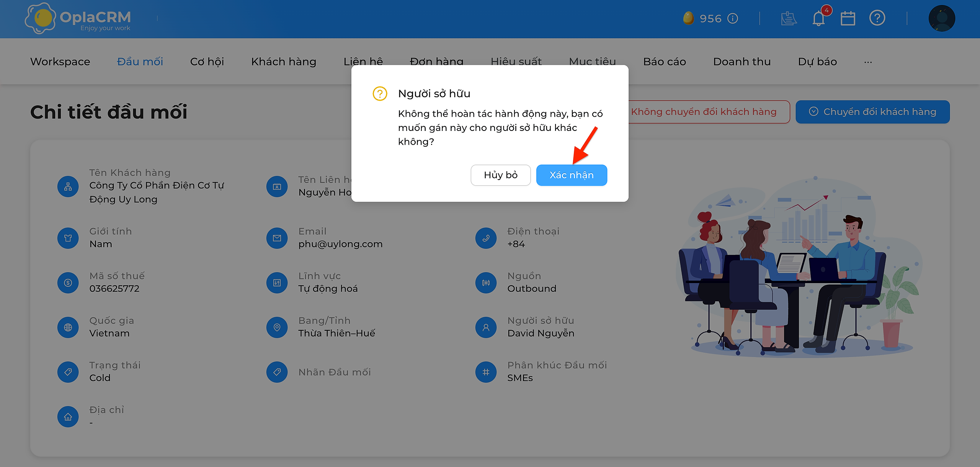Click the owner name David Nguyễn
The height and width of the screenshot is (467, 980).
point(541,333)
